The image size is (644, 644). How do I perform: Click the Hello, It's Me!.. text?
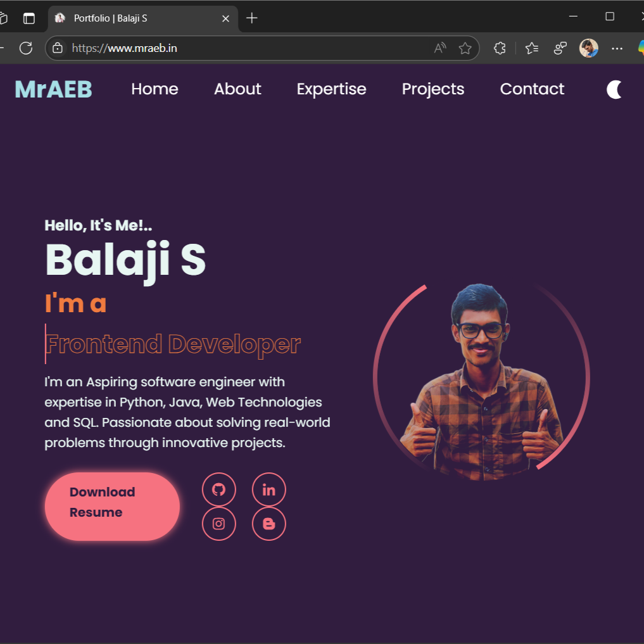(98, 225)
